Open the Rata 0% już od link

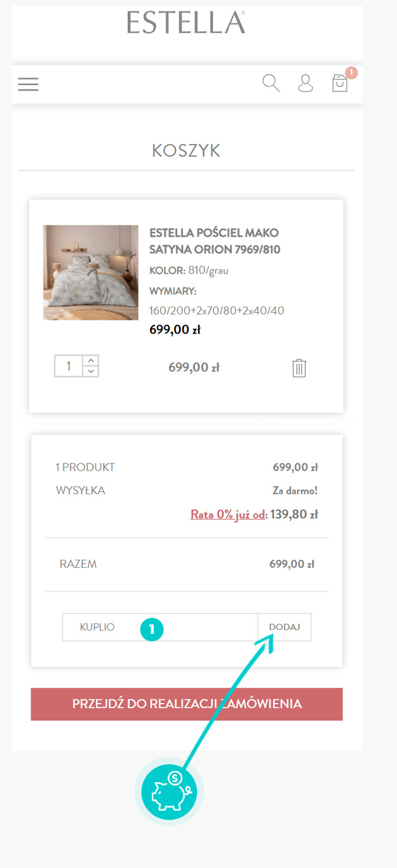click(227, 515)
